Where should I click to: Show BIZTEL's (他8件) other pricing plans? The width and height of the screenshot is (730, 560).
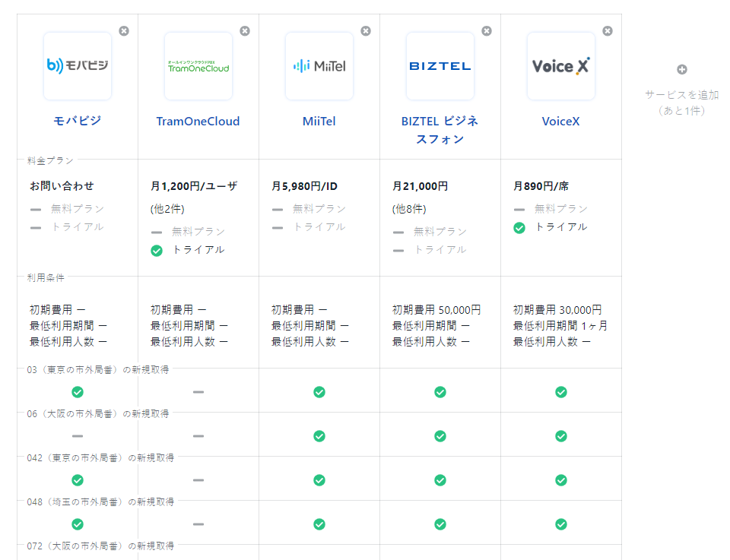tap(409, 209)
